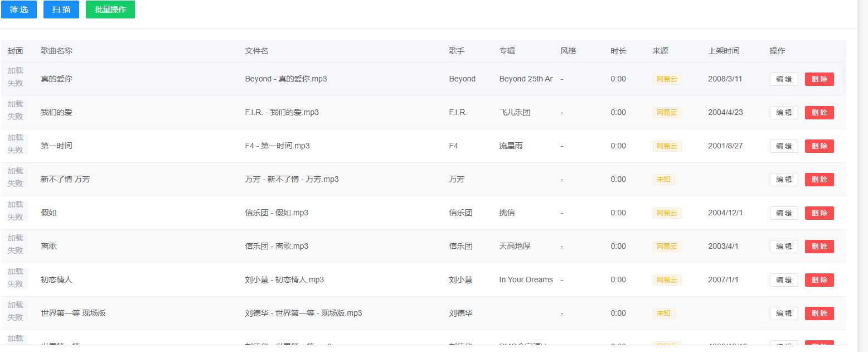Click the 专辑 column header

click(507, 51)
